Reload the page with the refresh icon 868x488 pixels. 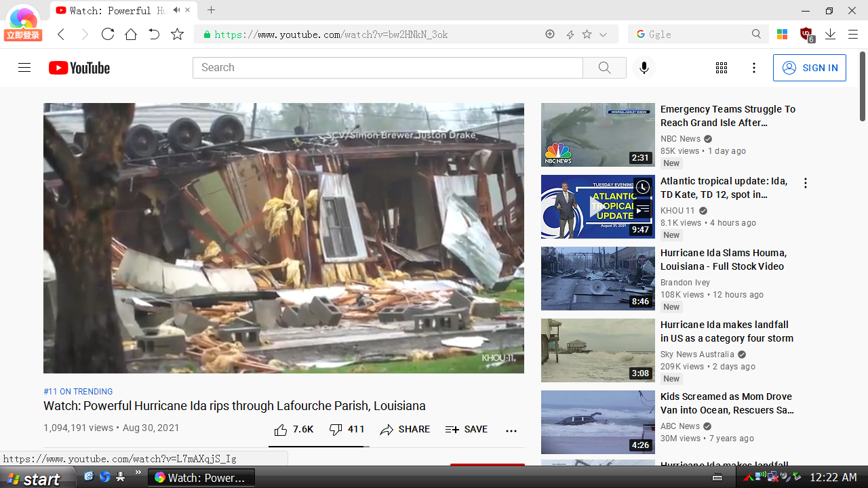click(108, 34)
